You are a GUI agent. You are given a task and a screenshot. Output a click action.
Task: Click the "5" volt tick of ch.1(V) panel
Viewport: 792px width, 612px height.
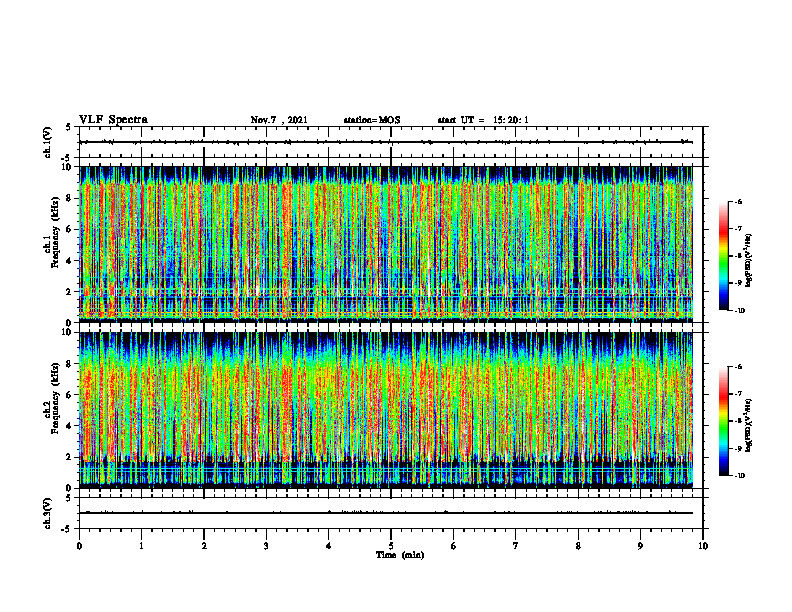(x=70, y=127)
